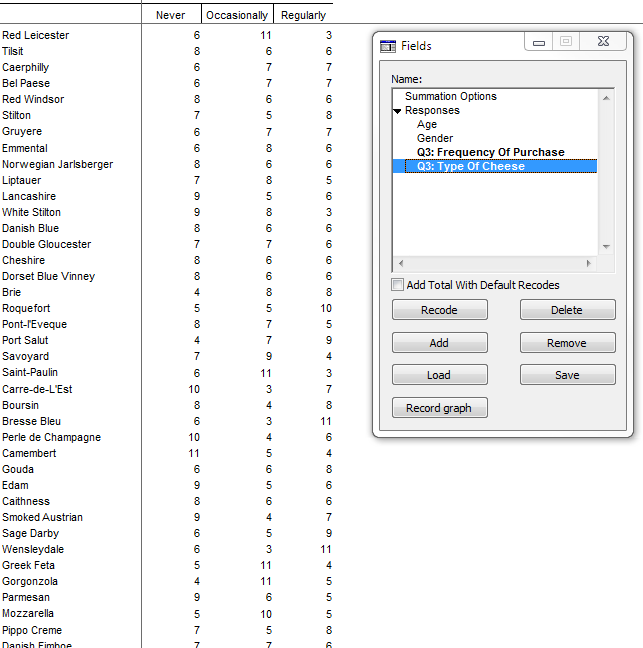Image resolution: width=643 pixels, height=648 pixels.
Task: Select the Gender field
Action: coord(435,139)
